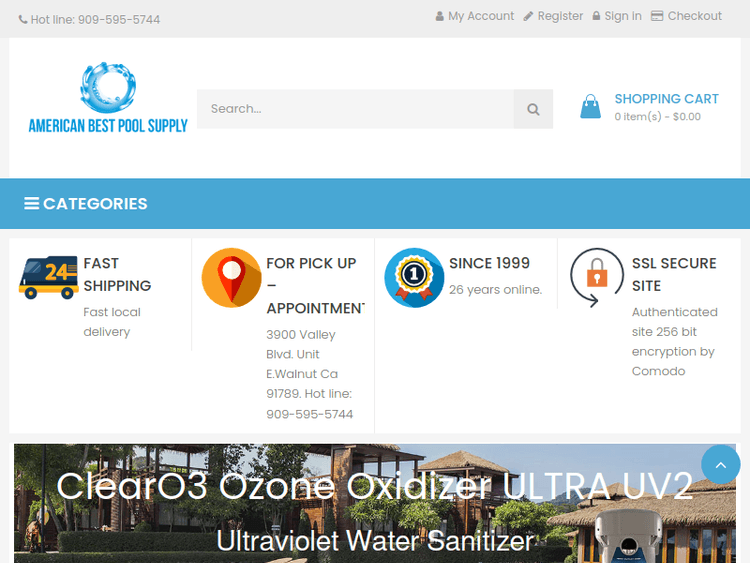Open the My Account dropdown

pos(475,16)
